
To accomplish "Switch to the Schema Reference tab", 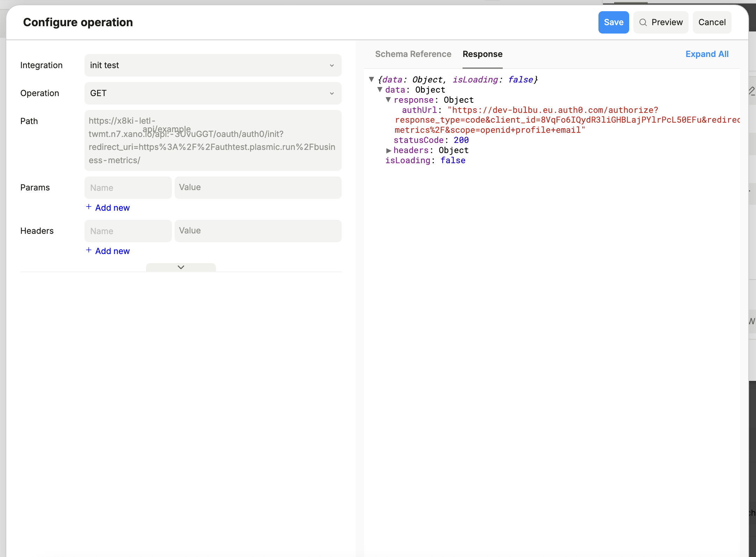I will pyautogui.click(x=413, y=54).
